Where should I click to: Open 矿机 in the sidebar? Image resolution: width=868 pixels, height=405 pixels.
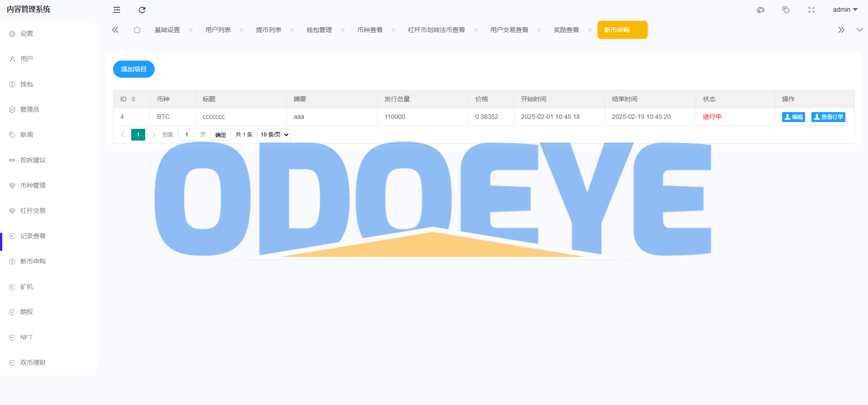click(27, 287)
